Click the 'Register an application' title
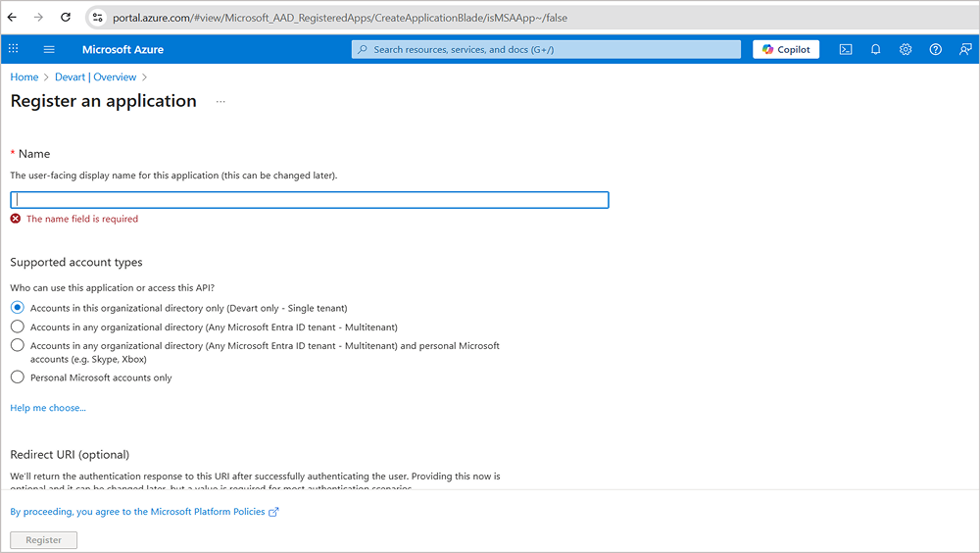980x553 pixels. coord(104,101)
